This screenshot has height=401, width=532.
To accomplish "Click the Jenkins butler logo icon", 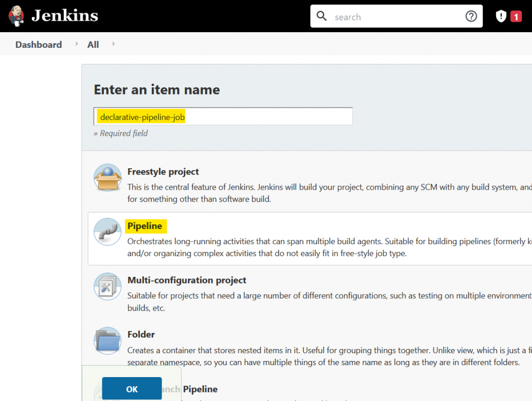I will pos(16,16).
